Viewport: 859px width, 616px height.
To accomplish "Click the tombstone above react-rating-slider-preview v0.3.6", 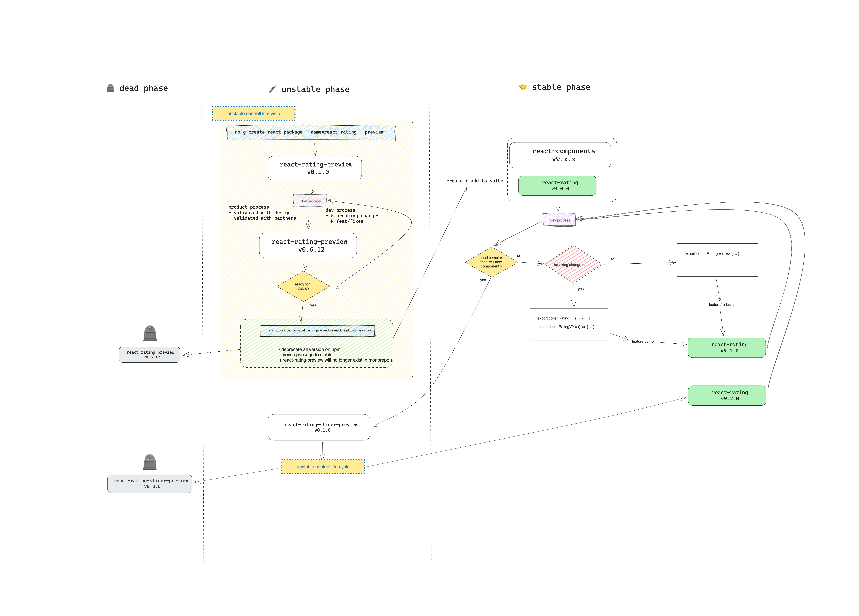I will (150, 462).
